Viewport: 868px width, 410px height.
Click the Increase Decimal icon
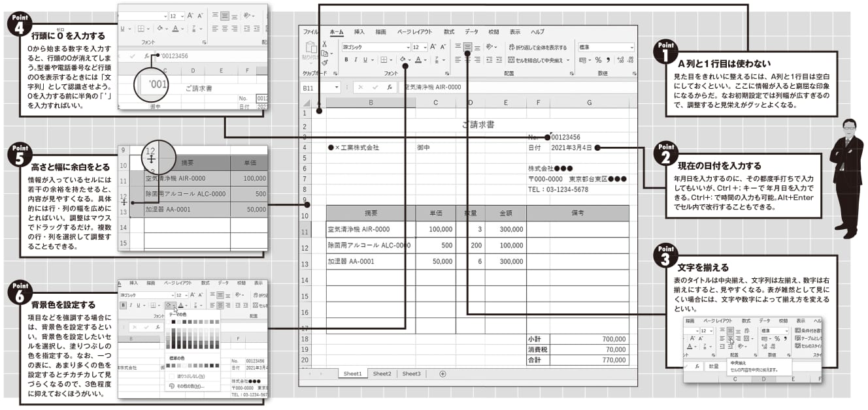tap(621, 60)
